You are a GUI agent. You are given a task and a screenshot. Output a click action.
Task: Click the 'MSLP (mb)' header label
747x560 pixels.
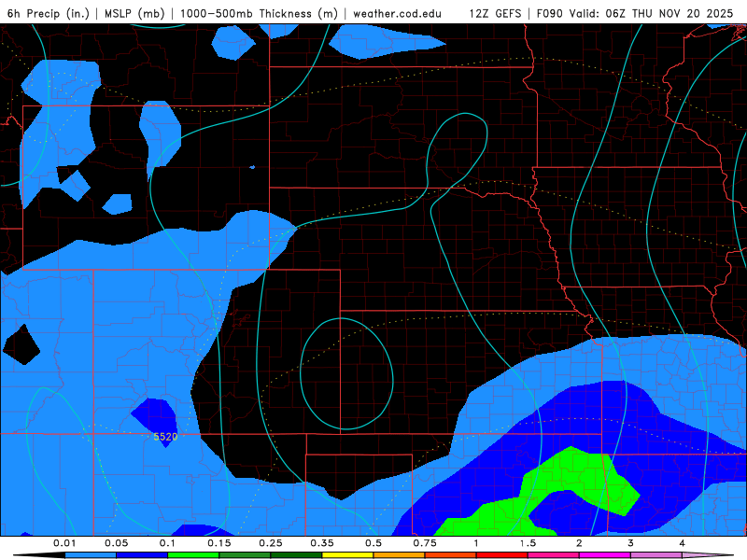134,13
